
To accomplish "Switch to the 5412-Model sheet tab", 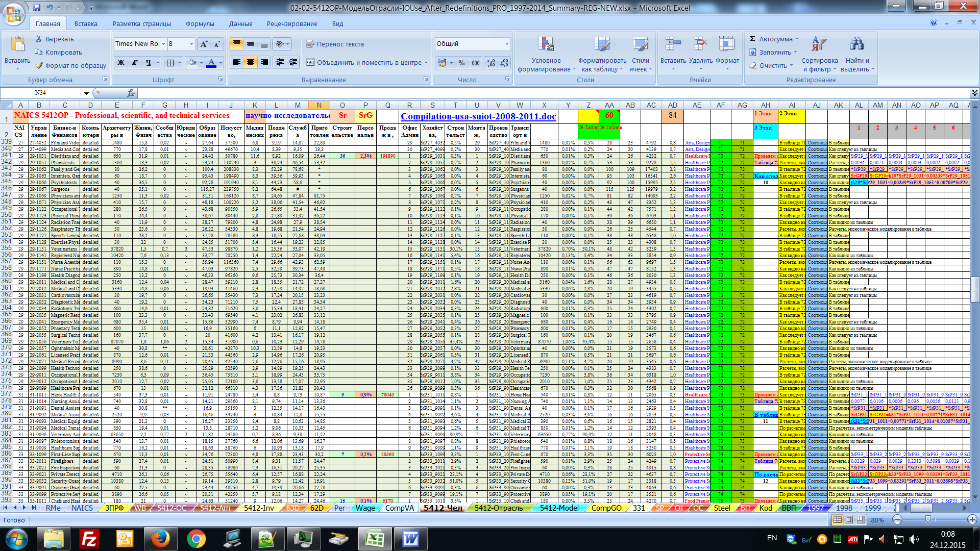I will coord(559,508).
